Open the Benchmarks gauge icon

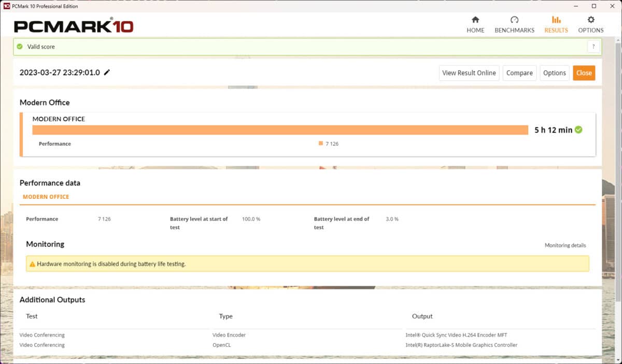pos(514,20)
